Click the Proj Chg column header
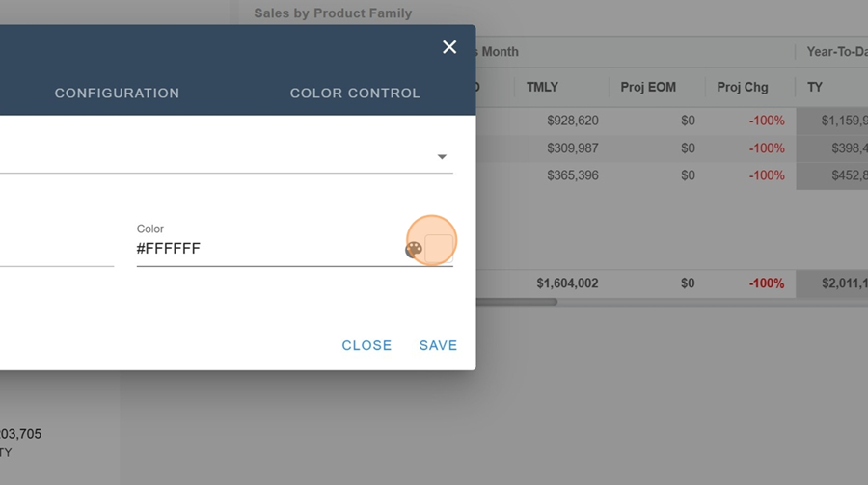 point(743,87)
